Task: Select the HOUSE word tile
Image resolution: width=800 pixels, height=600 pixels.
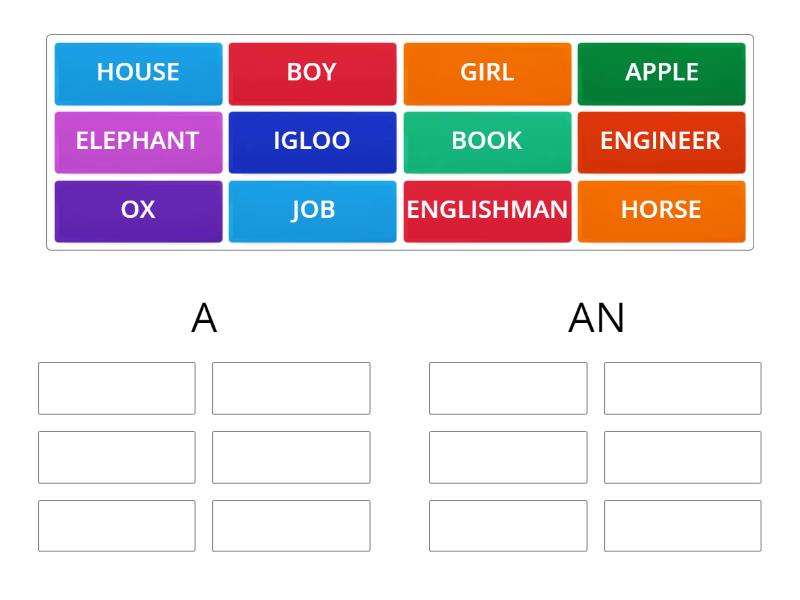Action: pyautogui.click(x=137, y=71)
